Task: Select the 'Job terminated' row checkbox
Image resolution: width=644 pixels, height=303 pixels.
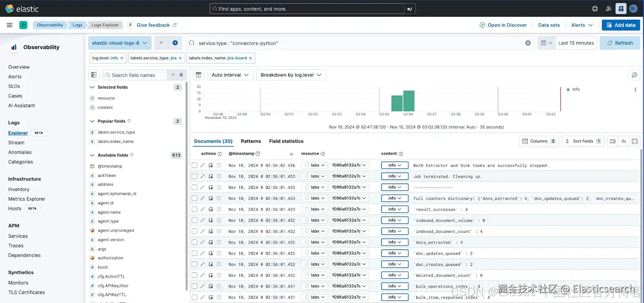Action: point(194,176)
